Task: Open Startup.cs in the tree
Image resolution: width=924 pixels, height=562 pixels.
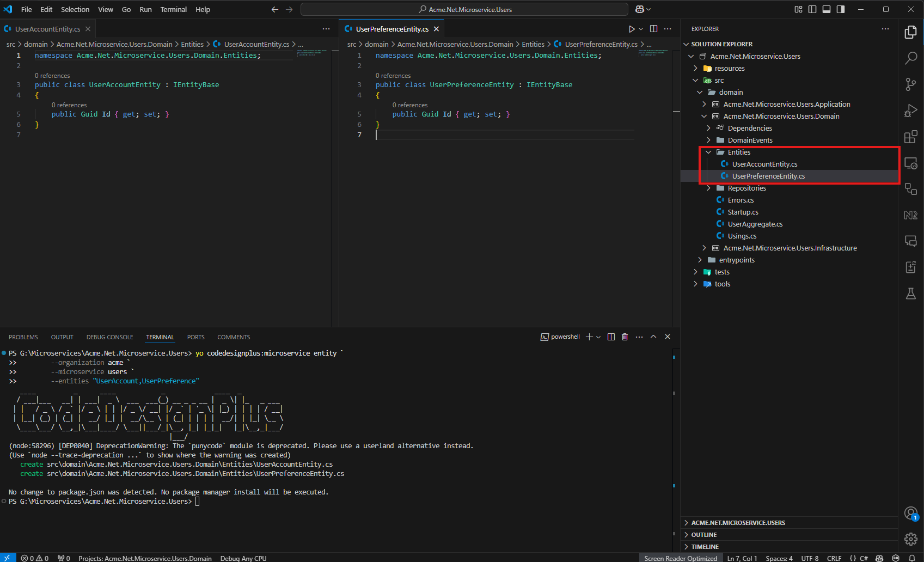Action: tap(743, 212)
